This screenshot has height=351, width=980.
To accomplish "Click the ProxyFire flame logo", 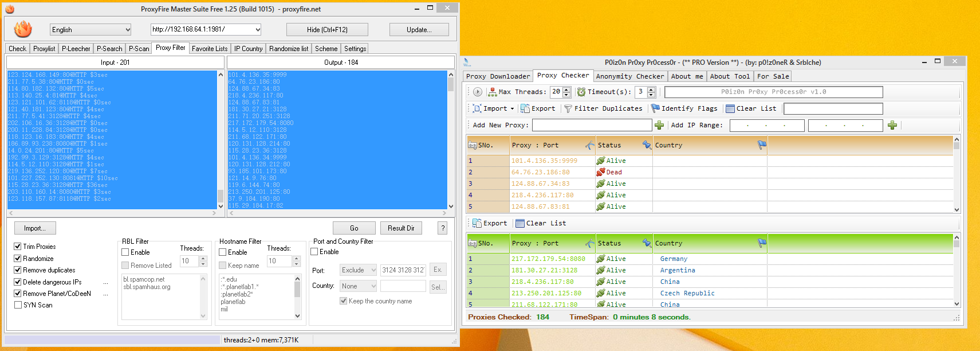I will [x=23, y=29].
